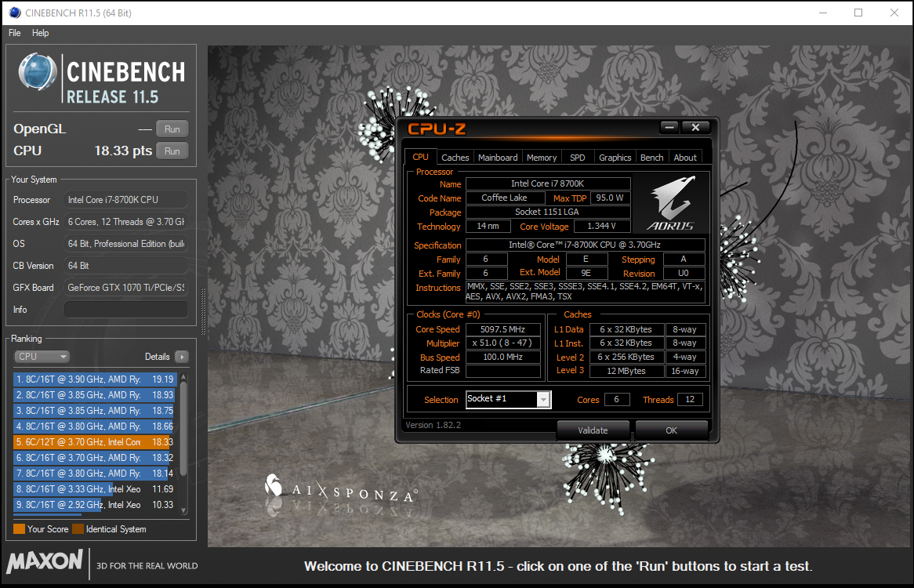
Task: Minimize the Cinebench window
Action: click(x=823, y=13)
